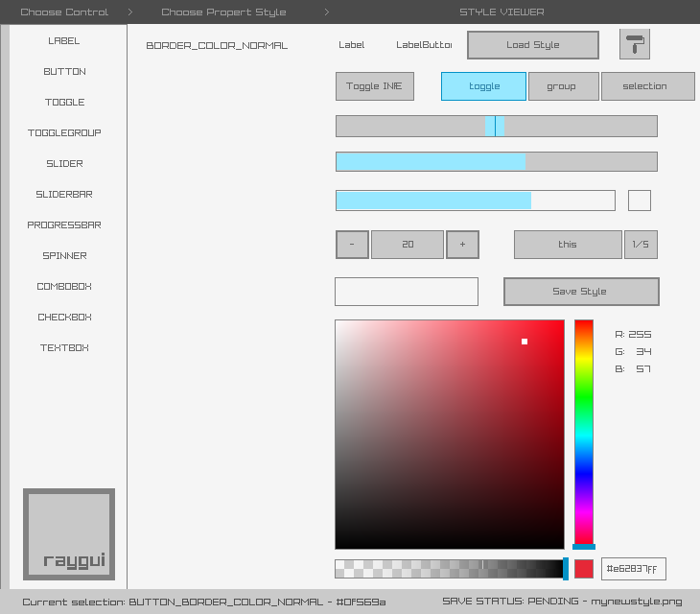700x614 pixels.
Task: Click the raygui logo image
Action: tap(69, 533)
